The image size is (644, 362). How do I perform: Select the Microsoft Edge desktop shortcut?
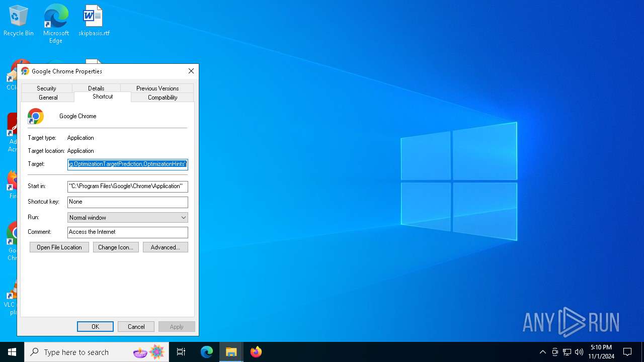pos(56,23)
